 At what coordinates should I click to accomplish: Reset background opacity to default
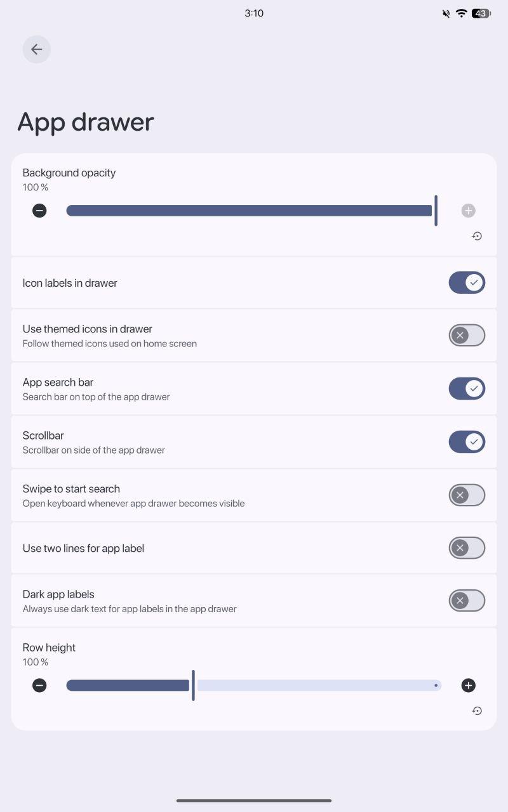tap(477, 236)
